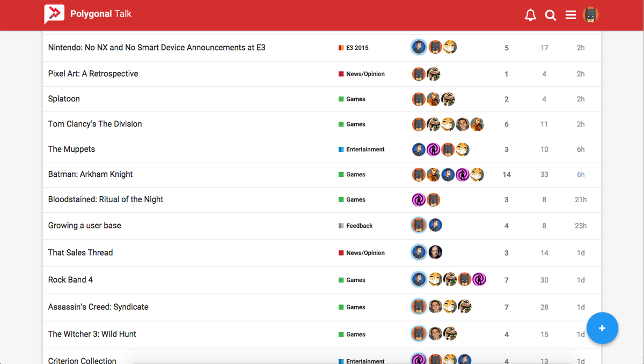Viewport: 644px width, 364px height.
Task: Click reply count 5 on Nintendo row
Action: (507, 48)
